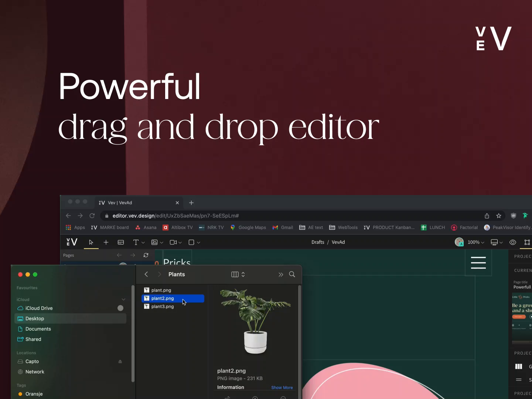Click the frame/selection icon right of the eye

[x=527, y=243]
